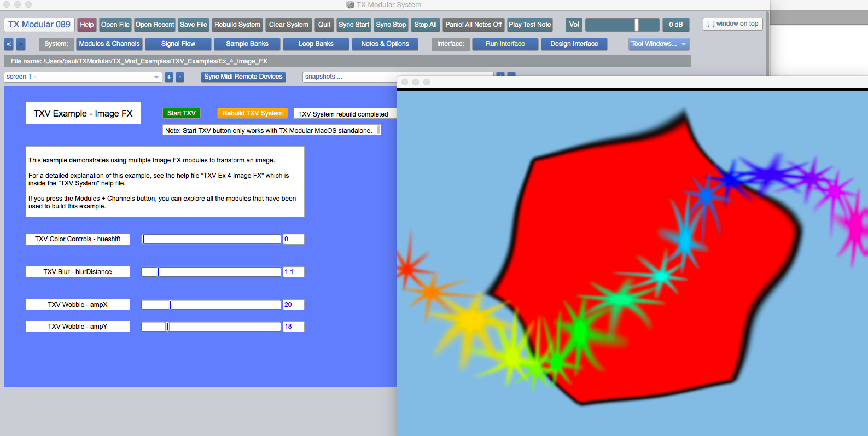
Task: Add a screen with the plus button
Action: 169,77
